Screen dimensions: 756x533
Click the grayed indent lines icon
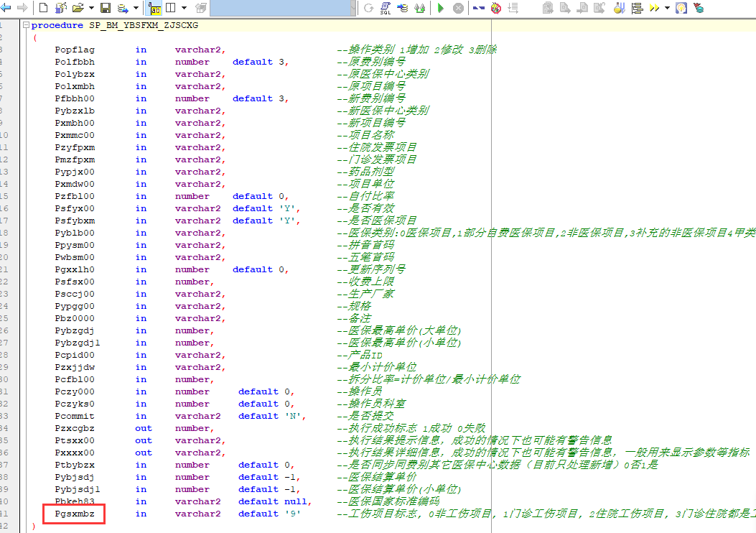click(513, 8)
